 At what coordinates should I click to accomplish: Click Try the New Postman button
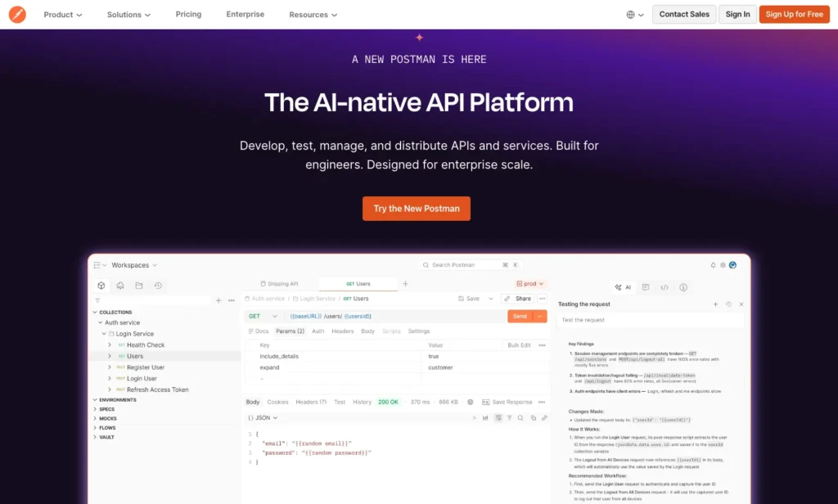point(417,209)
